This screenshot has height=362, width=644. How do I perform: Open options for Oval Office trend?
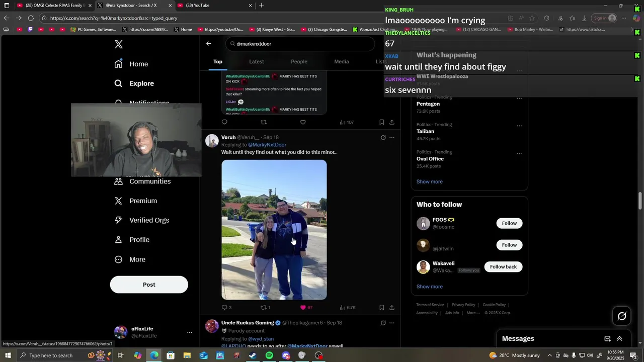[519, 153]
